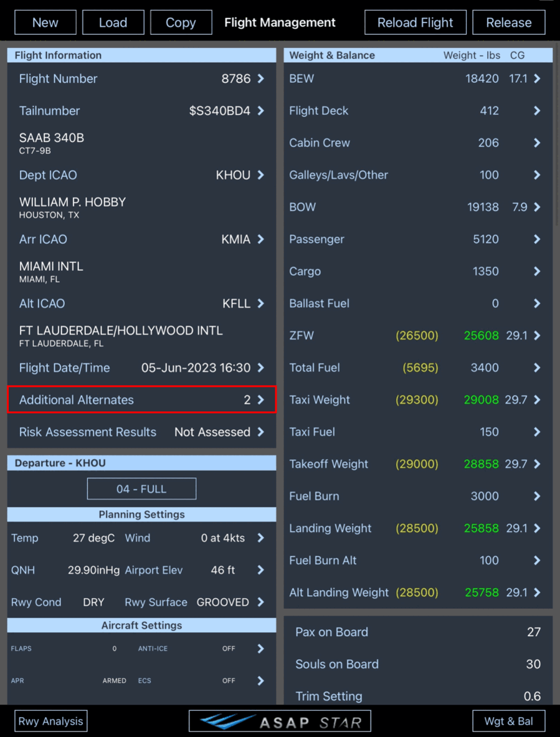Click the MIAMI INTL airport name
The width and height of the screenshot is (560, 737).
click(x=51, y=267)
